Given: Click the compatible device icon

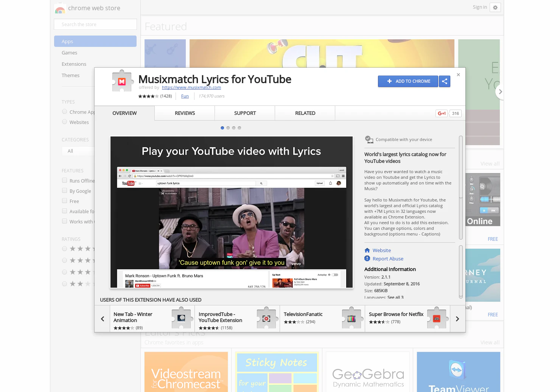Looking at the screenshot, I should point(369,139).
